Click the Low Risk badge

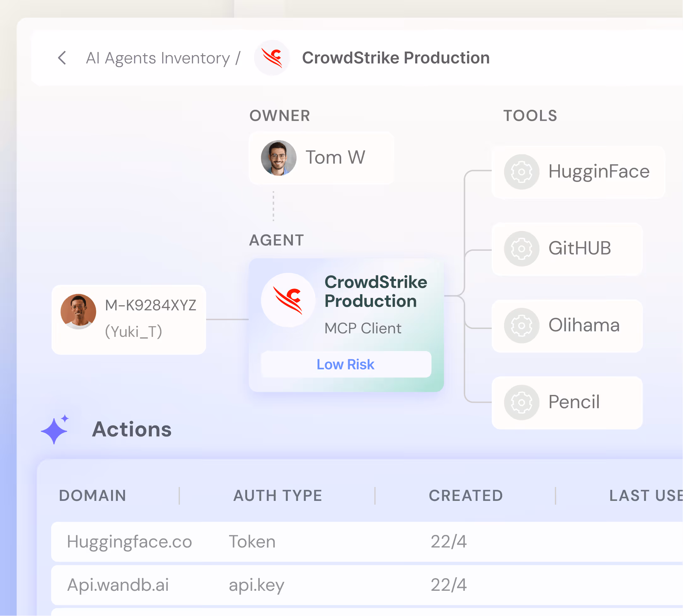coord(346,365)
